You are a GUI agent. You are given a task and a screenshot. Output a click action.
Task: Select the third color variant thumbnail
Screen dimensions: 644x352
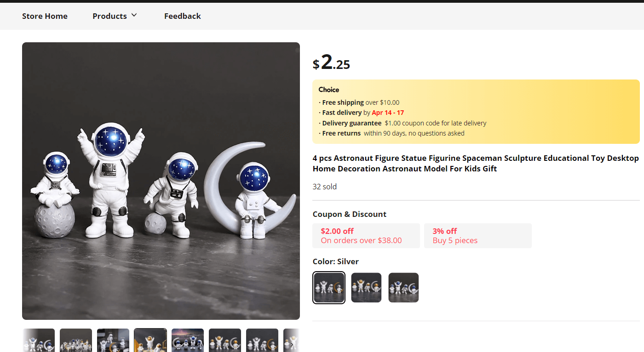tap(403, 287)
